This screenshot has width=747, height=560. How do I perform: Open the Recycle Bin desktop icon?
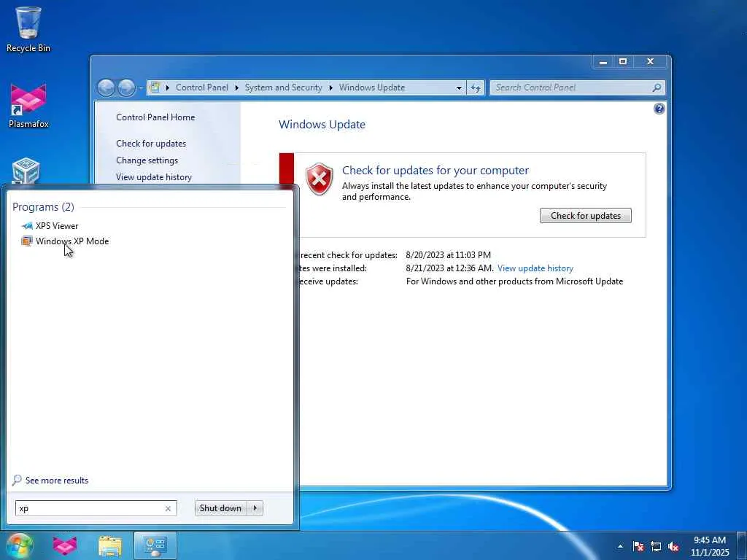click(x=28, y=29)
